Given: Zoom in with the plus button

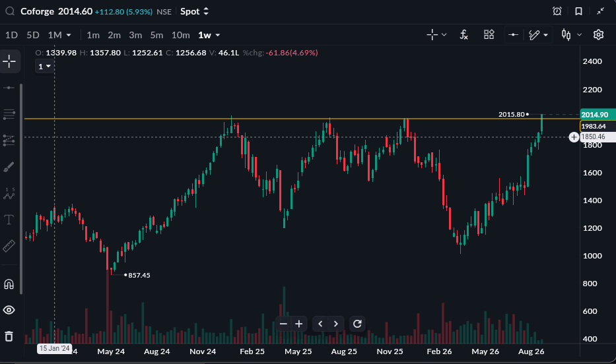Looking at the screenshot, I should coord(299,324).
